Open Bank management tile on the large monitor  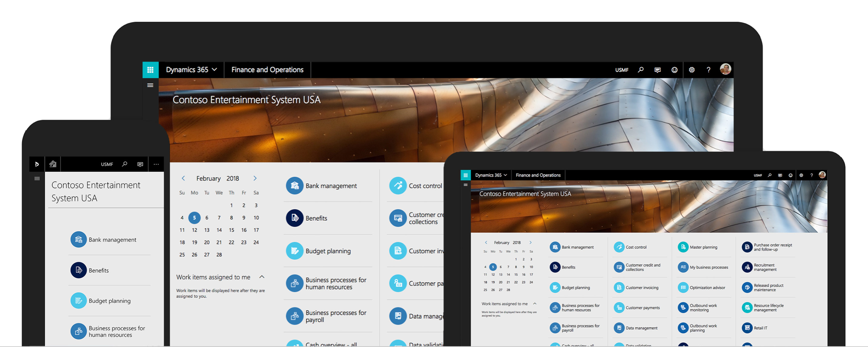(322, 186)
